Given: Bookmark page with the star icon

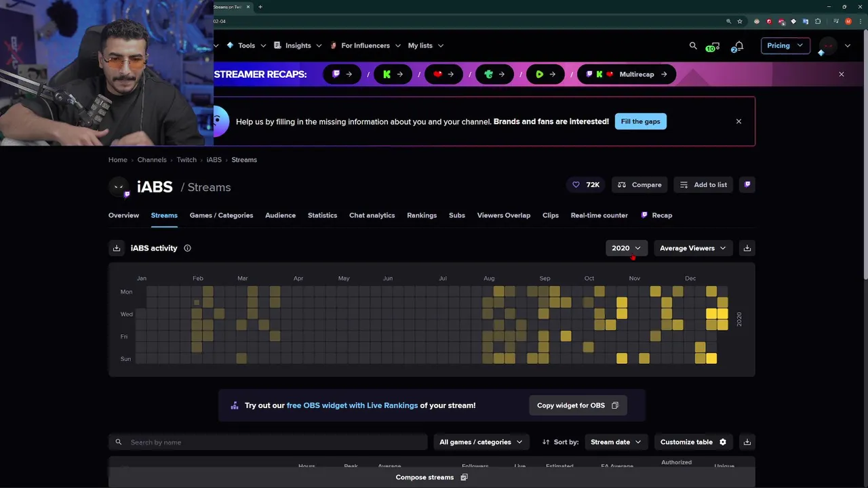Looking at the screenshot, I should (x=740, y=21).
